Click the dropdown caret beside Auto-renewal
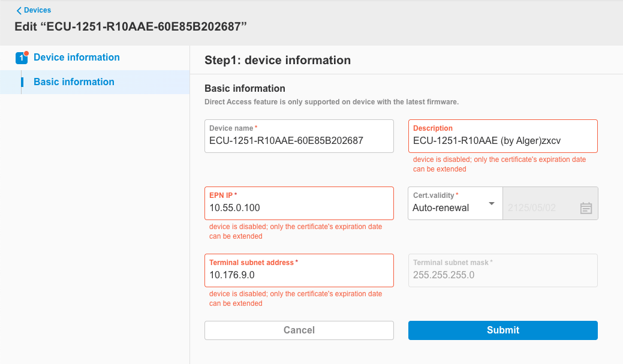 [x=493, y=203]
